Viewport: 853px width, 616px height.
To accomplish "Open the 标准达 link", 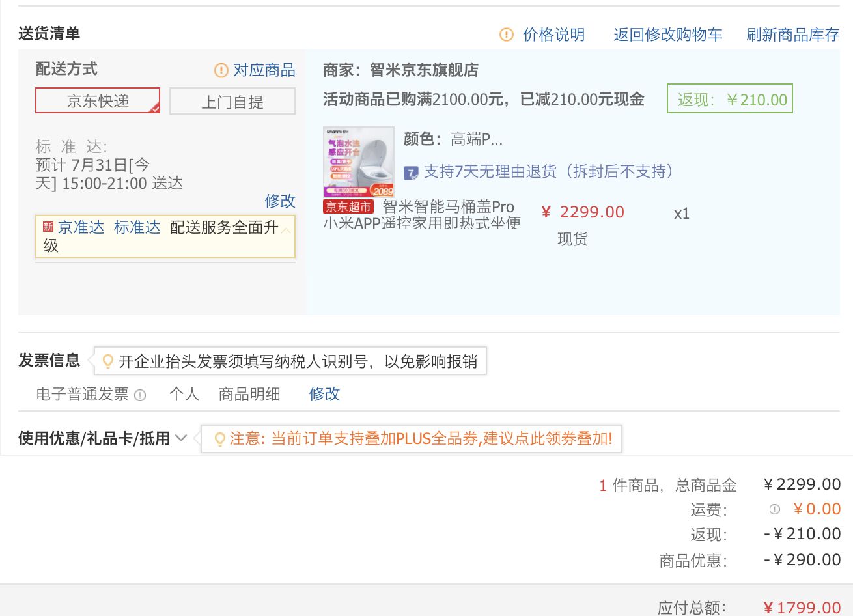I will [x=137, y=227].
